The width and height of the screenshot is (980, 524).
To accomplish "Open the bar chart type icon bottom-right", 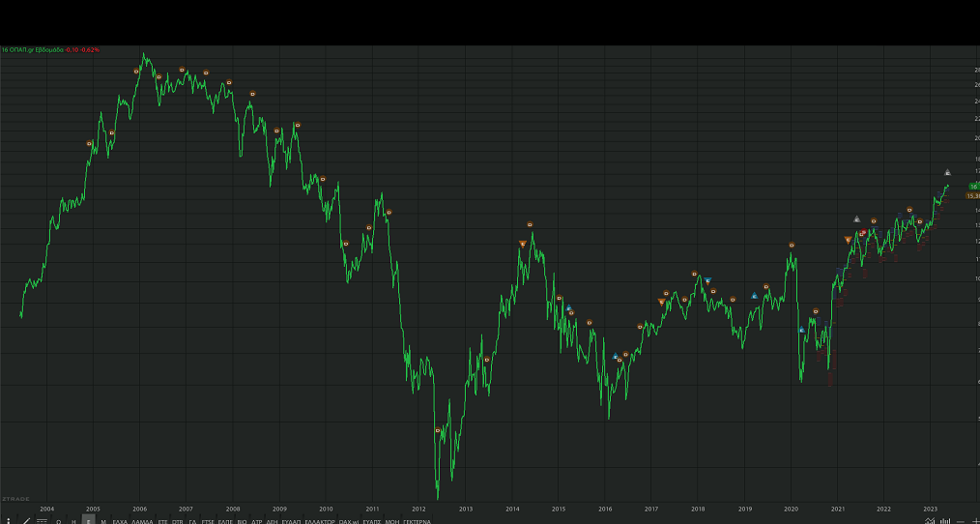I will tap(945, 521).
